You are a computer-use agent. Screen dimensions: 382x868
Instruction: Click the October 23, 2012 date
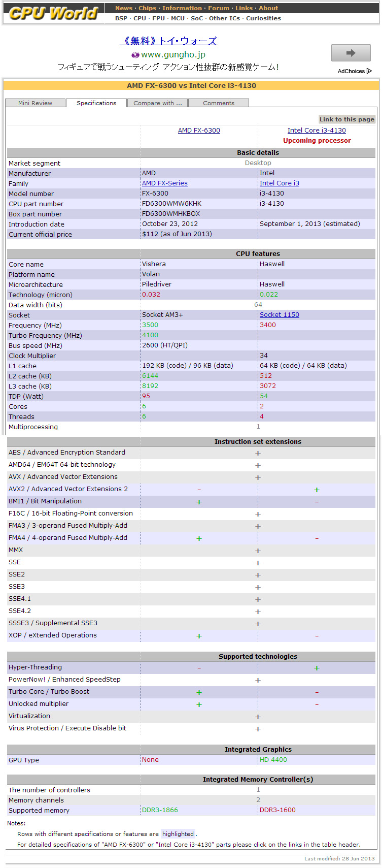170,224
